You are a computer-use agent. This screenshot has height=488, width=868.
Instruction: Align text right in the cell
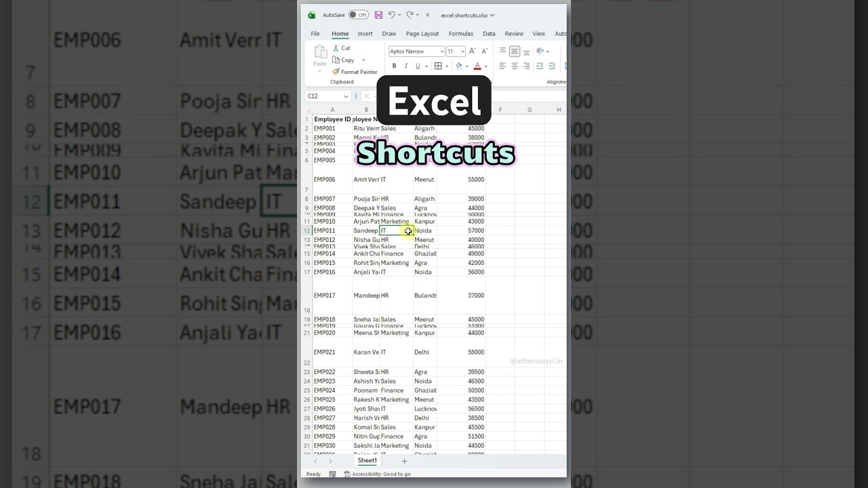[526, 66]
